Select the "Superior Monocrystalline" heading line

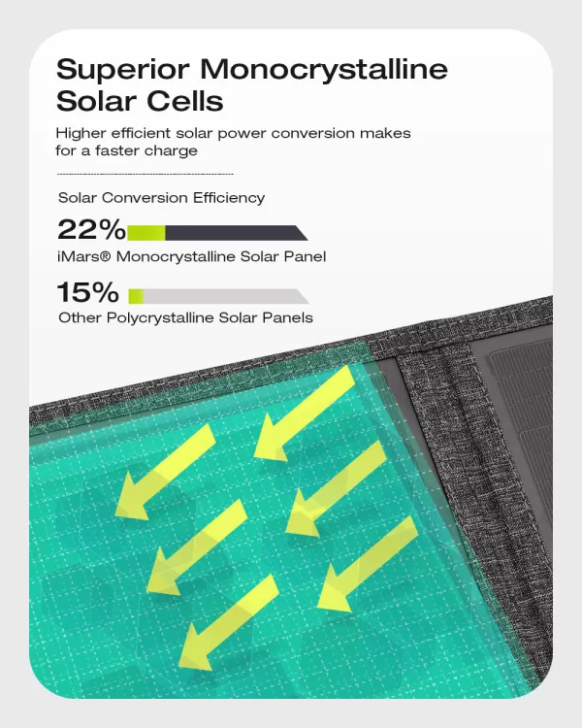[x=252, y=70]
